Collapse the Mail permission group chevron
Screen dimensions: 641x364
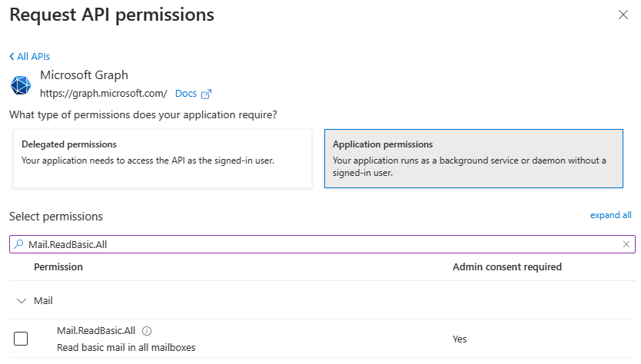[x=22, y=301]
